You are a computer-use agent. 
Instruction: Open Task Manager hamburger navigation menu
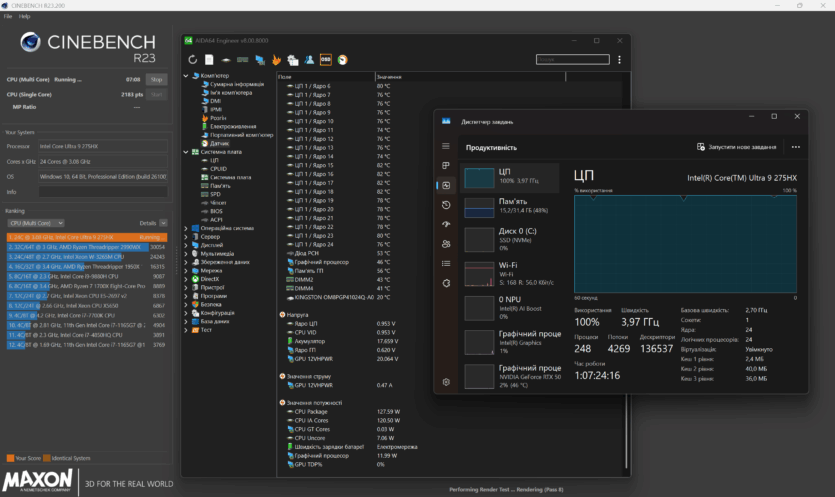click(446, 145)
